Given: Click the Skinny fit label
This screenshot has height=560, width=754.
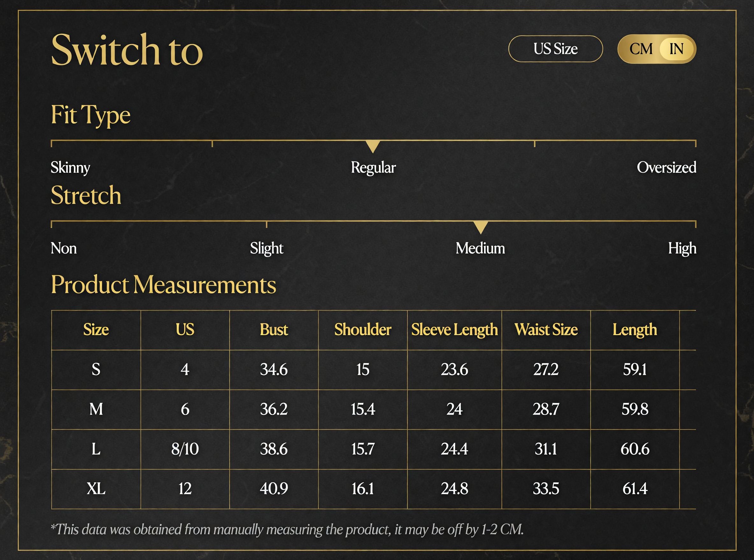Looking at the screenshot, I should coord(70,167).
